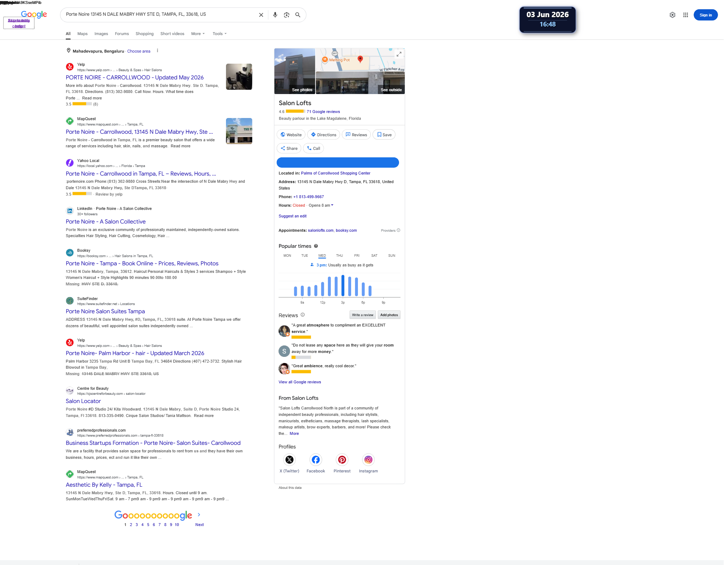
Task: Click the Suggest an edit link
Action: click(x=292, y=216)
